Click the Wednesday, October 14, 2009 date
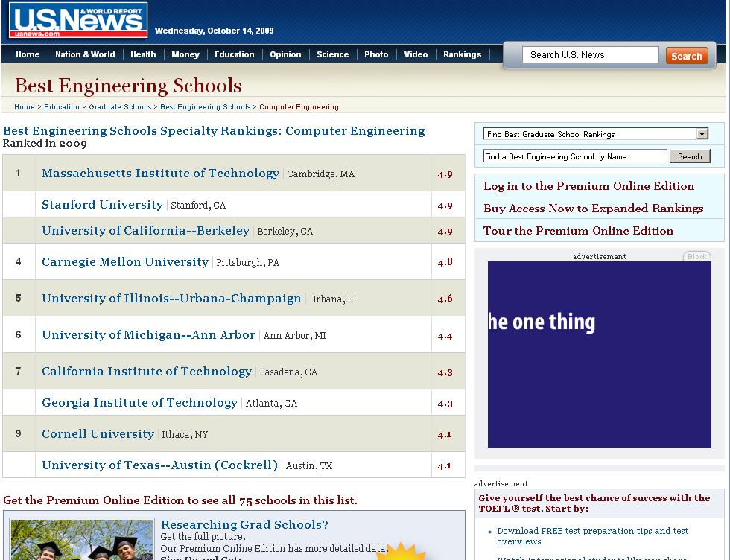This screenshot has width=730, height=560. pos(215,31)
